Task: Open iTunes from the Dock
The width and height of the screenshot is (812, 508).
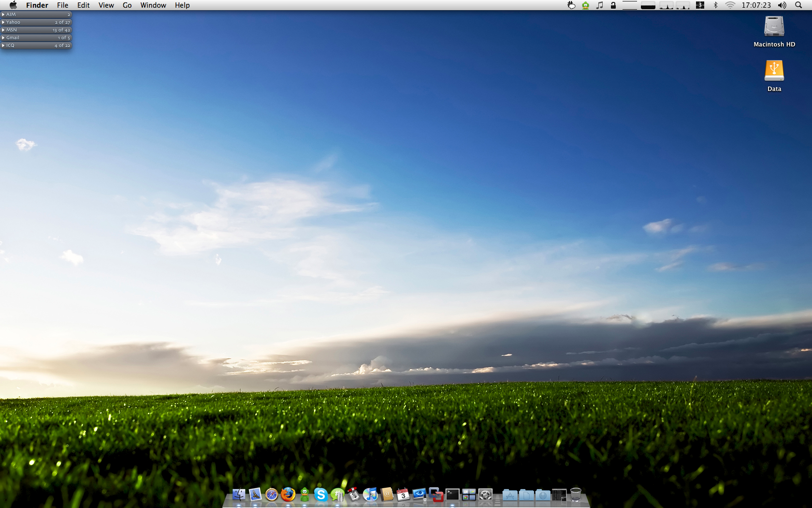Action: point(370,494)
